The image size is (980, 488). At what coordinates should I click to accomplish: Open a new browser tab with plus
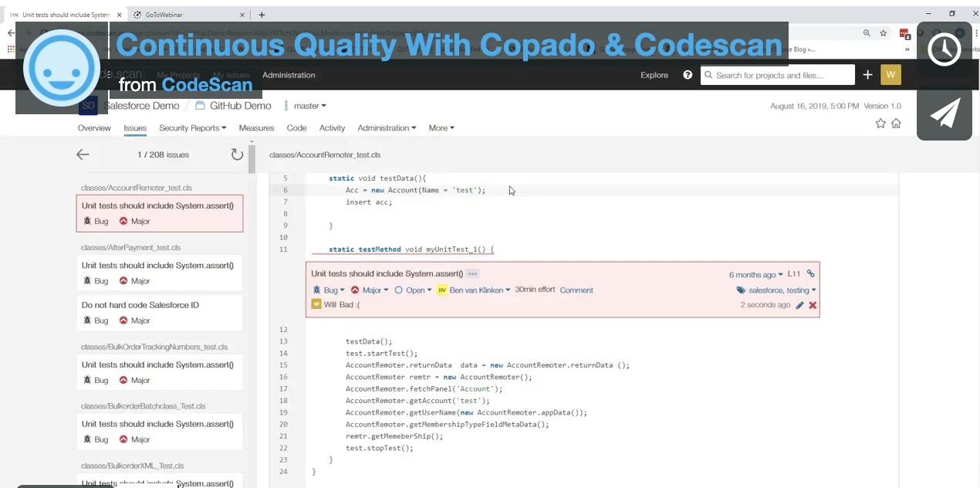262,14
